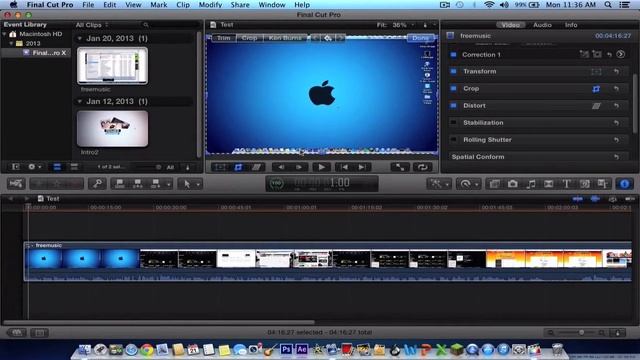Click the insert clip edit button

pyautogui.click(x=138, y=184)
